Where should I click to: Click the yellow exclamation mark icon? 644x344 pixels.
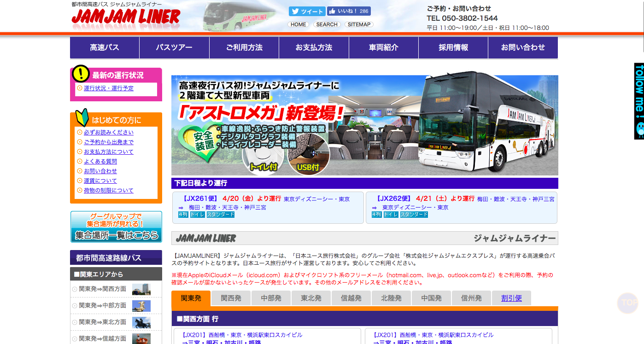pos(81,73)
